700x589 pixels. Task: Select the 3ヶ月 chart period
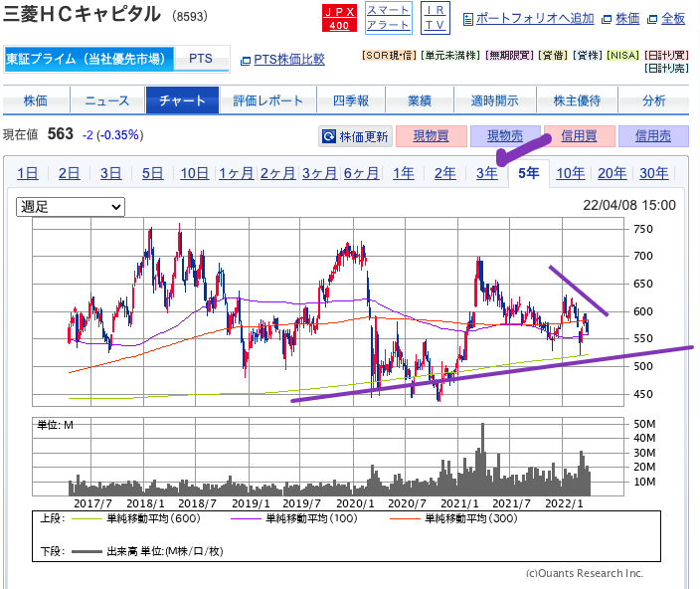tap(319, 173)
